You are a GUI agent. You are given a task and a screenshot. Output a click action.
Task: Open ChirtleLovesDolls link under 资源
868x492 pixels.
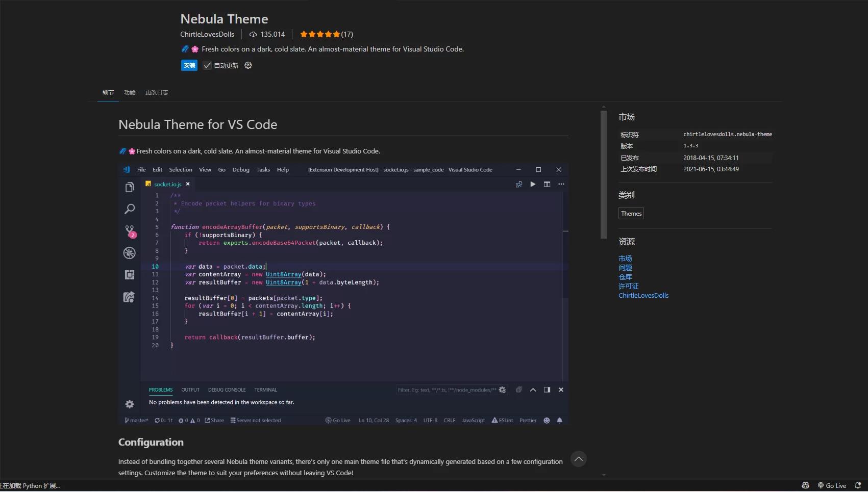click(x=643, y=295)
